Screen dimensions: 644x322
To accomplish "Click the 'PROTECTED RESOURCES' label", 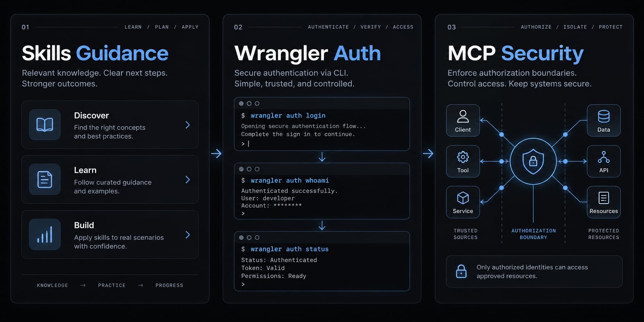I will point(604,234).
